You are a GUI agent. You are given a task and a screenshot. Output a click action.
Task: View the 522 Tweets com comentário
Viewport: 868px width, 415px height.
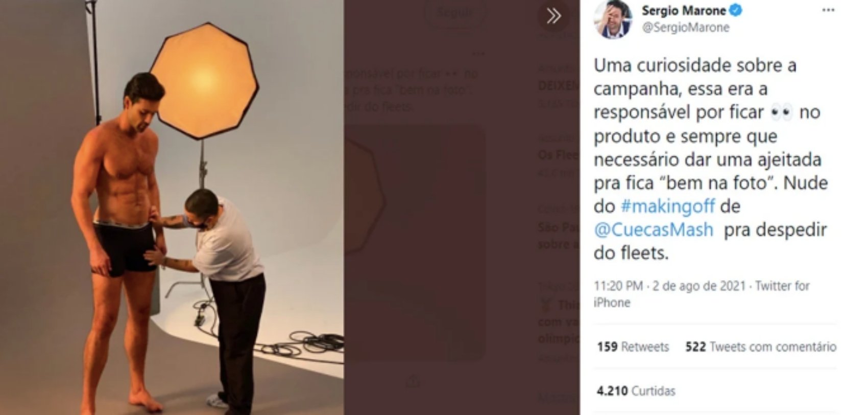pyautogui.click(x=760, y=347)
